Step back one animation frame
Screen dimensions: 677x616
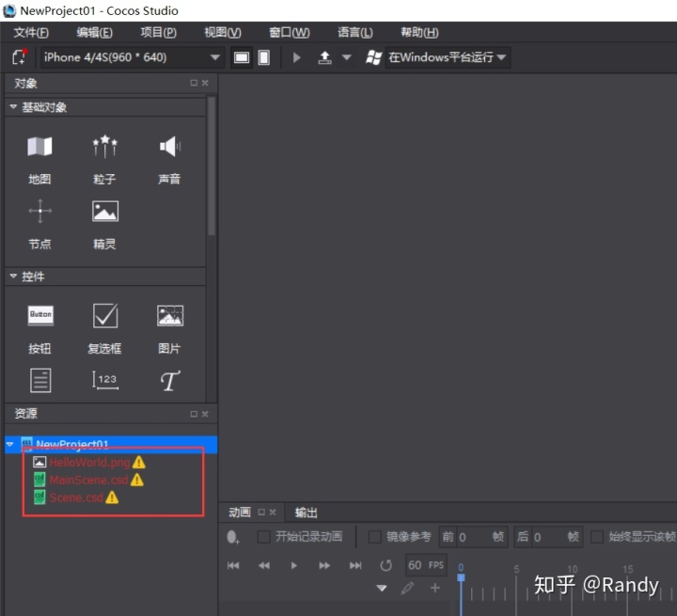coord(264,565)
